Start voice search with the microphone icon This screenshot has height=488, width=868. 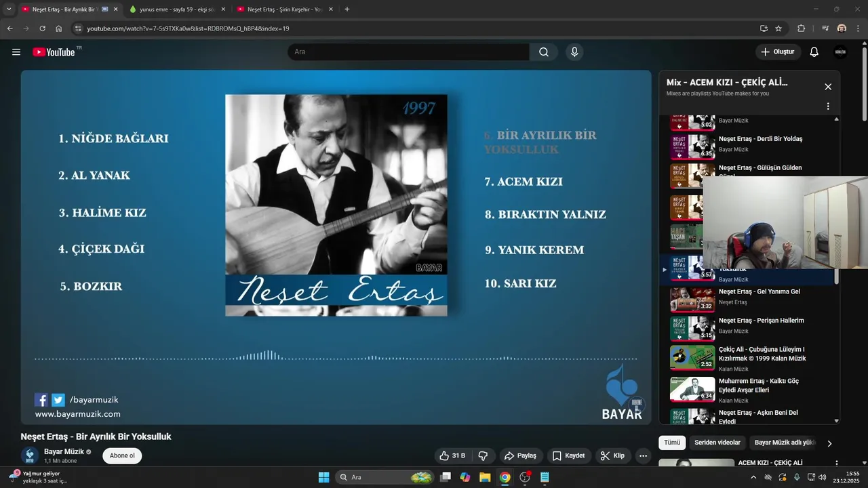click(574, 52)
